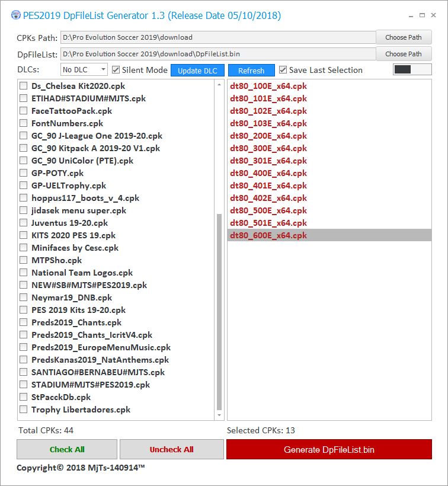The height and width of the screenshot is (486, 448).
Task: Check the ETIHAD#STADIUM#MJTS.cpk box
Action: point(23,98)
